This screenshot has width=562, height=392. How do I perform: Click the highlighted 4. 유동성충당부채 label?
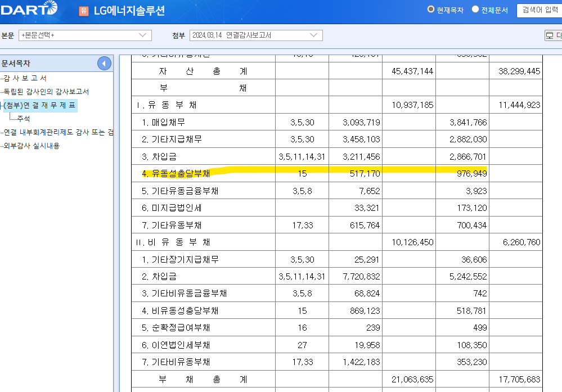point(176,173)
